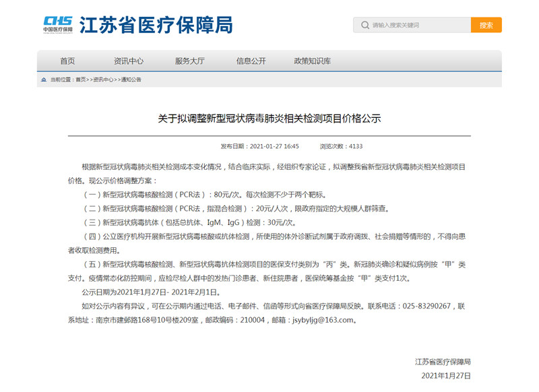539x392 pixels.
Task: Click the 江苏省医疗保障局 site title
Action: pos(156,25)
